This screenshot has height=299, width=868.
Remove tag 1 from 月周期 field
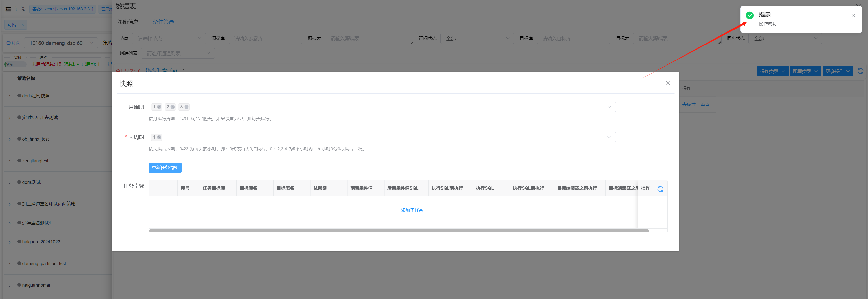(159, 107)
